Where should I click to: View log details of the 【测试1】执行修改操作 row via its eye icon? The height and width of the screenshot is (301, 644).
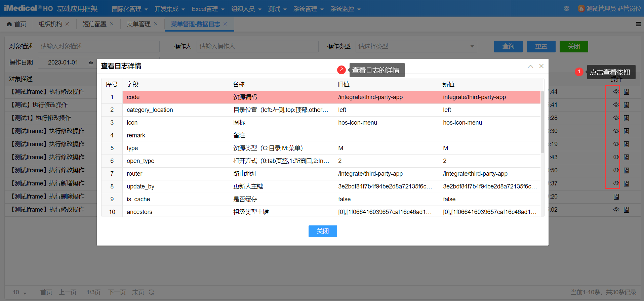[x=616, y=118]
